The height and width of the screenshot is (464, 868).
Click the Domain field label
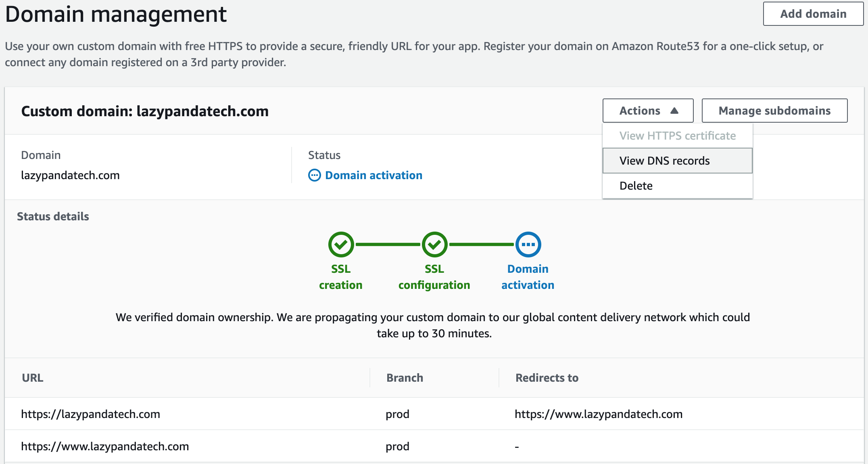coord(41,155)
